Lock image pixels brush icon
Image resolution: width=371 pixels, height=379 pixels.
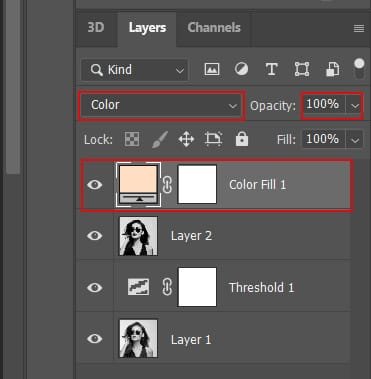tap(160, 139)
